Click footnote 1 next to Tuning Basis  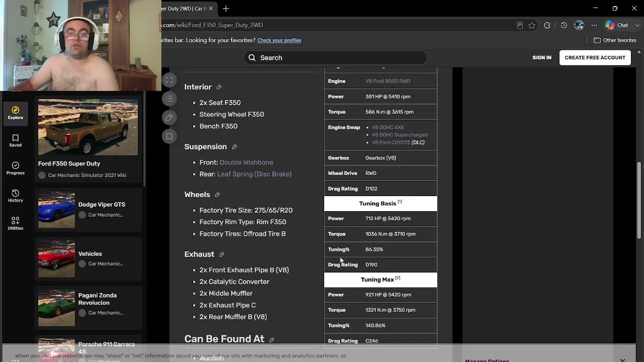(x=400, y=202)
